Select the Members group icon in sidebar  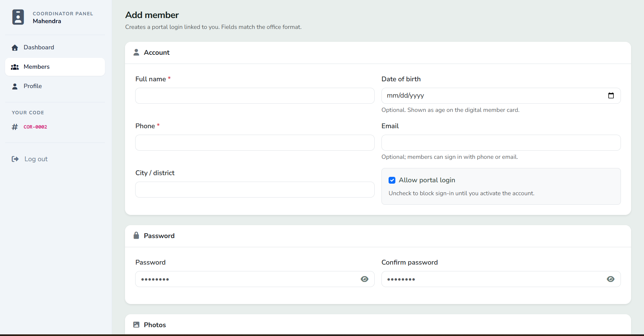15,67
